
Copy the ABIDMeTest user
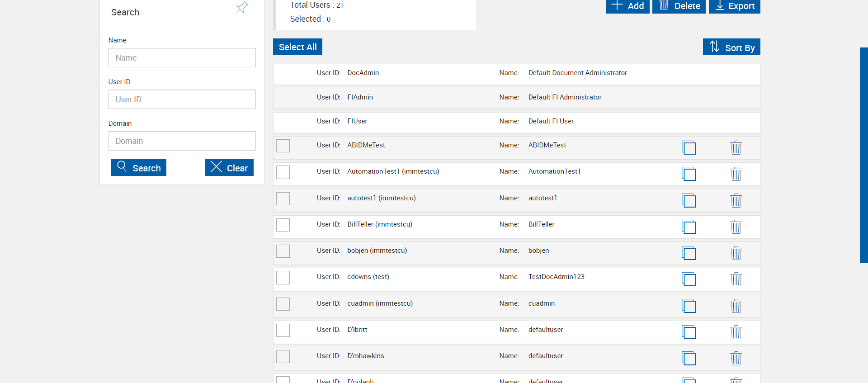(x=689, y=147)
